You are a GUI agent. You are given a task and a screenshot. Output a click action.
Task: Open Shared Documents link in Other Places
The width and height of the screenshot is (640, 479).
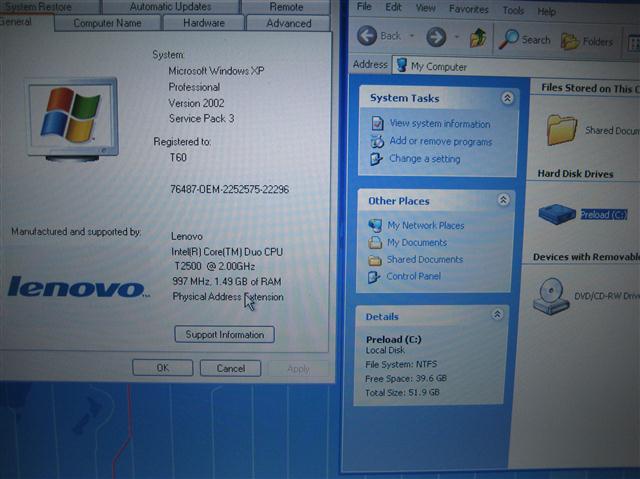424,259
